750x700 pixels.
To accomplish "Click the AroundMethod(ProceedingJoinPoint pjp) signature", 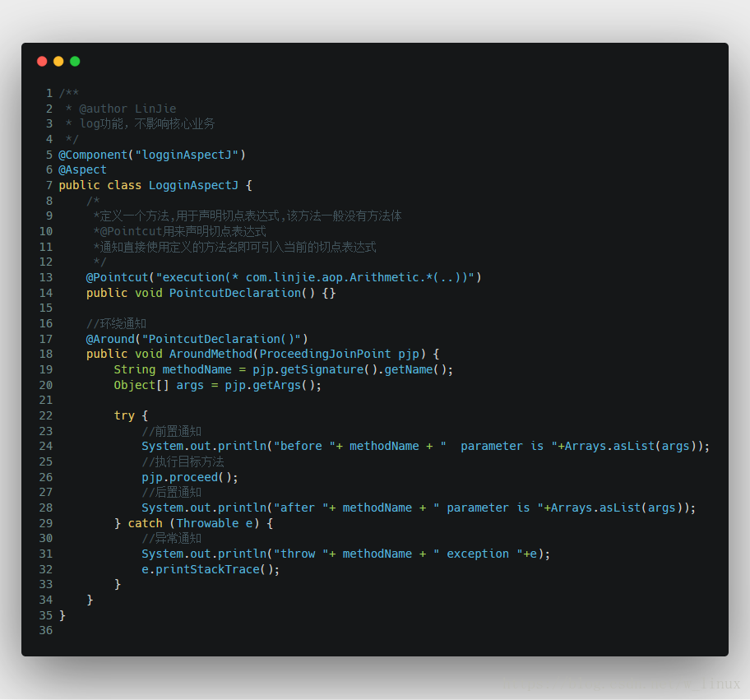I will 298,354.
